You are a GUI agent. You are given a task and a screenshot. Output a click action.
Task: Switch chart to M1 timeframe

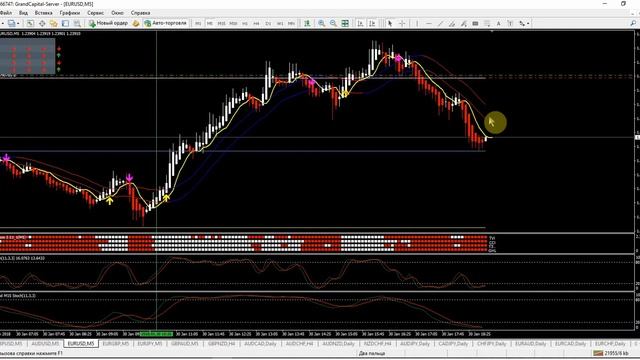point(198,24)
